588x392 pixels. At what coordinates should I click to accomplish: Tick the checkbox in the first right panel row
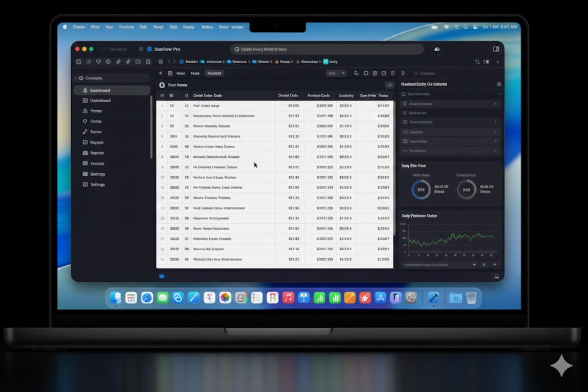point(404,94)
